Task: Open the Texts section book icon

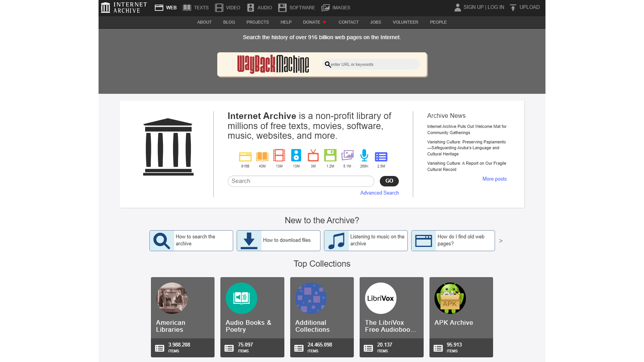Action: pyautogui.click(x=187, y=7)
